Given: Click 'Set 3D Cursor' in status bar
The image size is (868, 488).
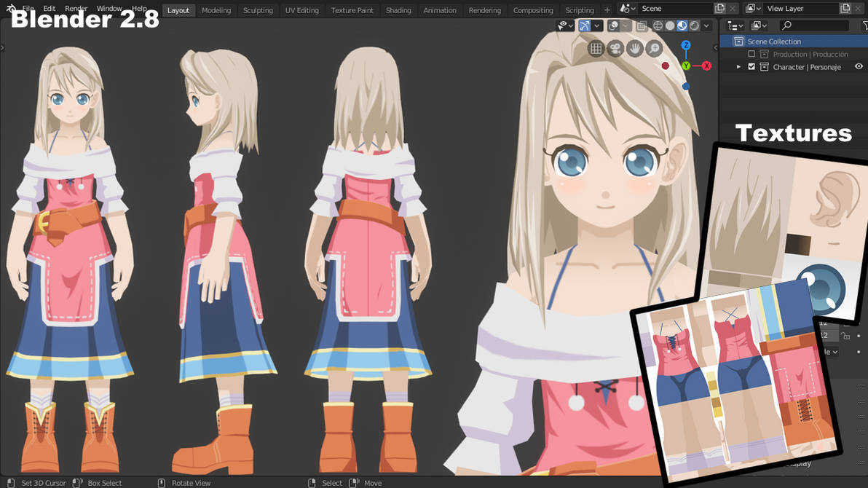Looking at the screenshot, I should (x=43, y=483).
